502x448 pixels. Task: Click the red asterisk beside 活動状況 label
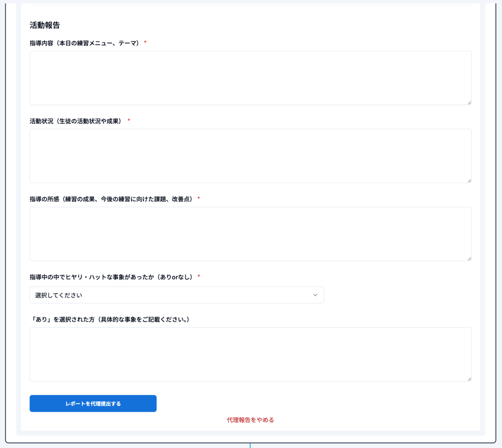coord(129,121)
